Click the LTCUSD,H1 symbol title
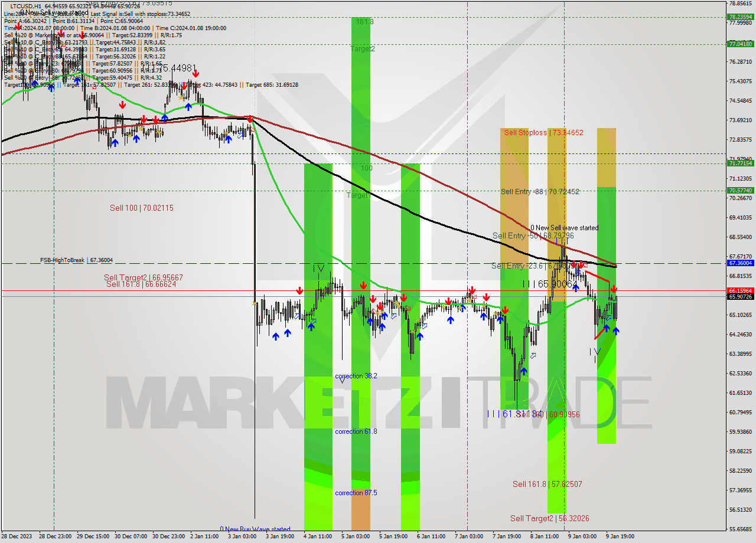756x543 pixels. pyautogui.click(x=27, y=6)
